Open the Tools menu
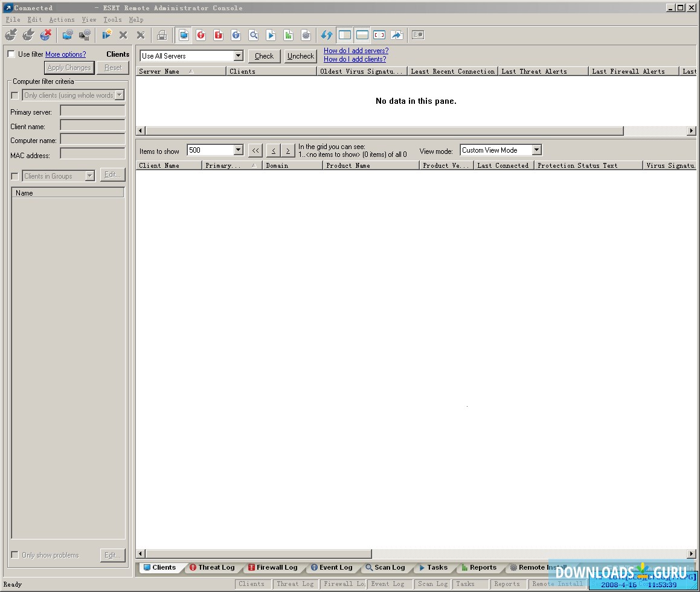Image resolution: width=700 pixels, height=592 pixels. pyautogui.click(x=112, y=19)
